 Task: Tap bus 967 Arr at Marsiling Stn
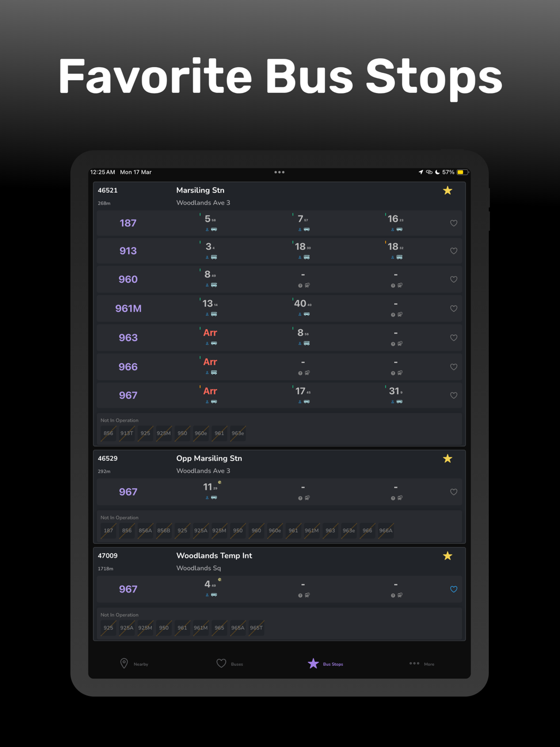click(x=210, y=391)
